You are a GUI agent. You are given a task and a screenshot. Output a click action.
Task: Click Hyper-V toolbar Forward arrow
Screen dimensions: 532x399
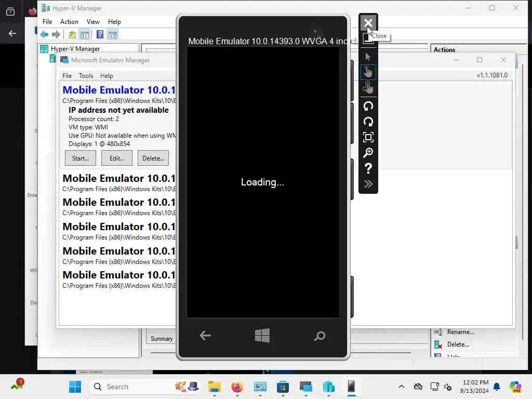pyautogui.click(x=56, y=34)
